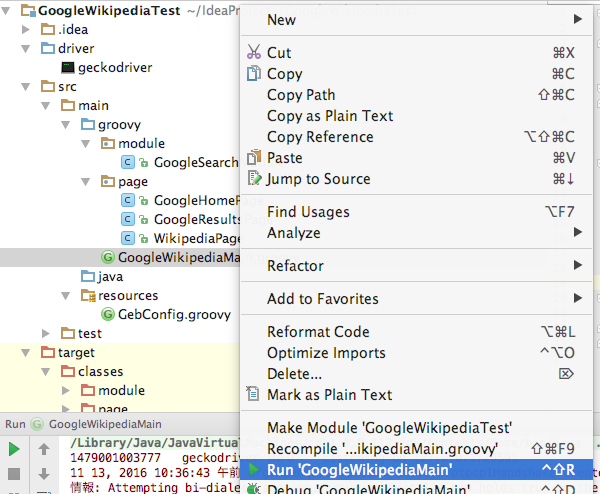The image size is (600, 494).
Task: Choose Make Module 'GoogleWikipediaTest'
Action: point(416,427)
